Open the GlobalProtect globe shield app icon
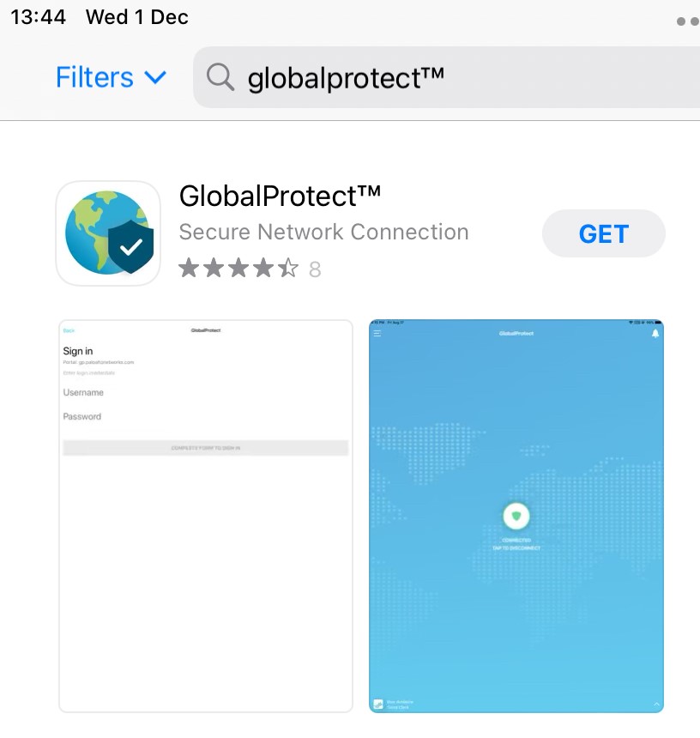The height and width of the screenshot is (738, 700). coord(108,233)
